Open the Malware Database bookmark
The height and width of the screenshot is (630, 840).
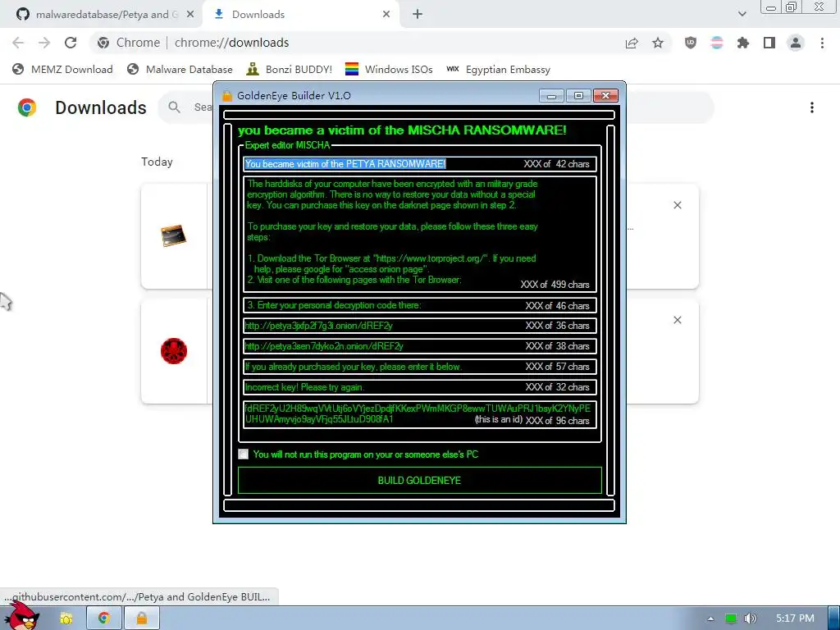point(180,69)
